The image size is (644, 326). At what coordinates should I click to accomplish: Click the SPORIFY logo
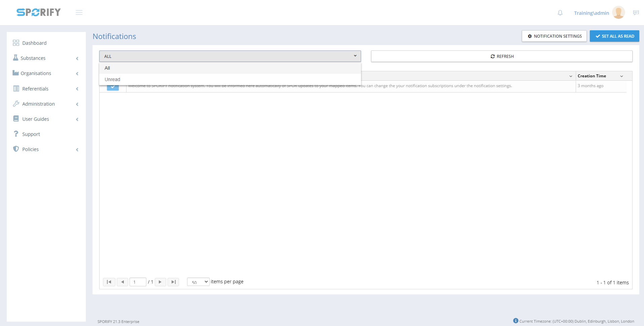39,12
